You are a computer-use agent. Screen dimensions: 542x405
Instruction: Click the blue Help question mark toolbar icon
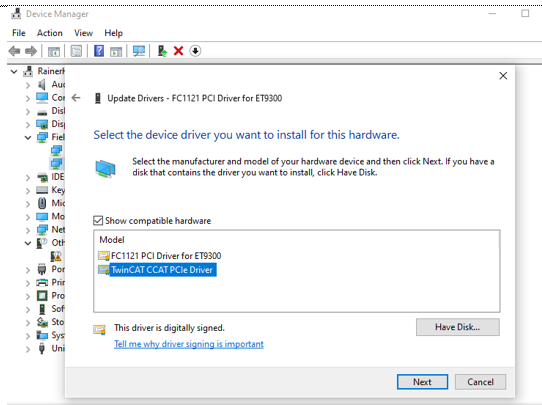point(99,51)
